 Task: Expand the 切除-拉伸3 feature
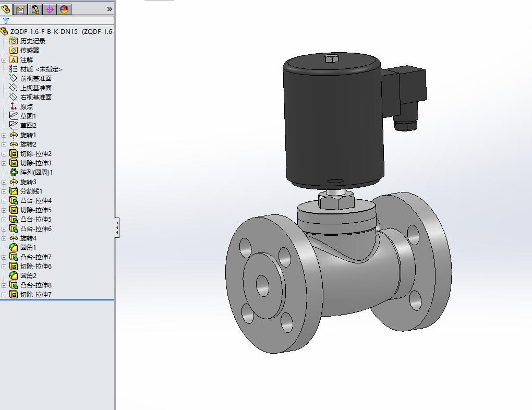click(x=4, y=163)
